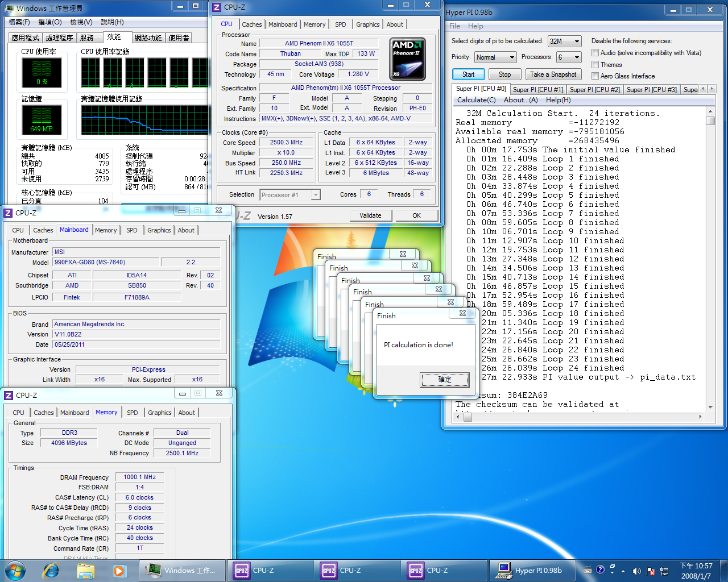Open 檔案(F) menu in Task Manager
This screenshot has width=728, height=582.
pyautogui.click(x=19, y=22)
